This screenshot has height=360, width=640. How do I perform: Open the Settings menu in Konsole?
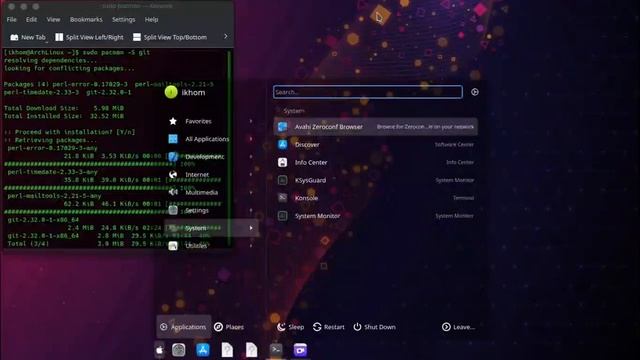[x=124, y=20]
